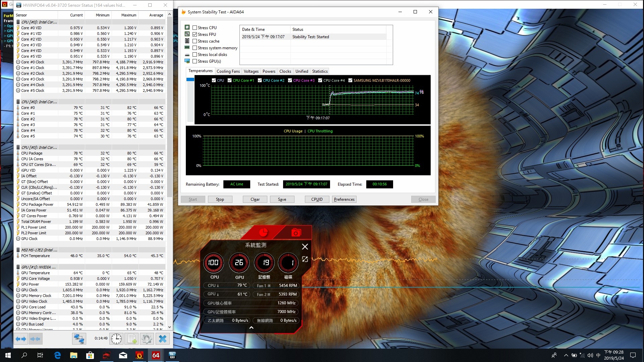
Task: Show hidden system tray icons chevron
Action: click(x=566, y=355)
